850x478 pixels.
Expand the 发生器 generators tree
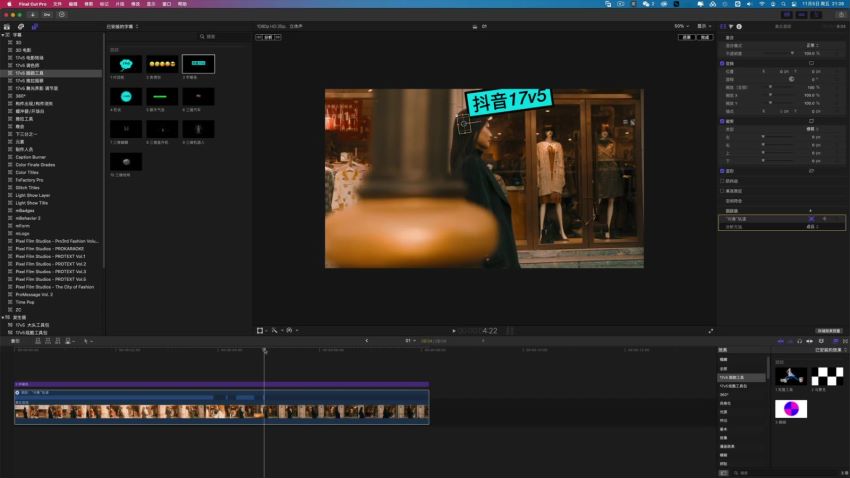(x=3, y=318)
